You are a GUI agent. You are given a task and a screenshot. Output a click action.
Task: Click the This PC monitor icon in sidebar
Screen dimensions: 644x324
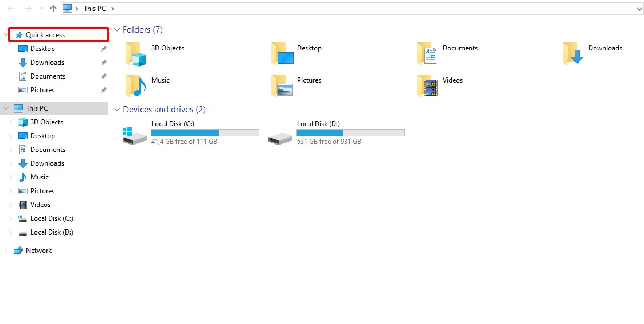pos(18,108)
